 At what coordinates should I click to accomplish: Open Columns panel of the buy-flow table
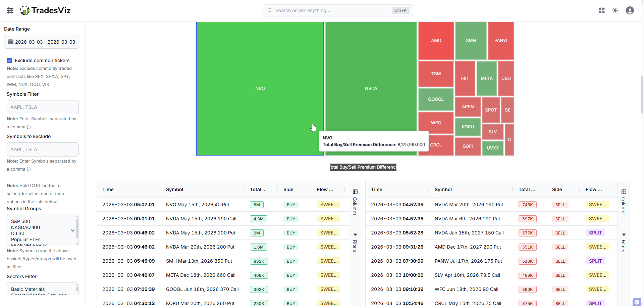355,202
